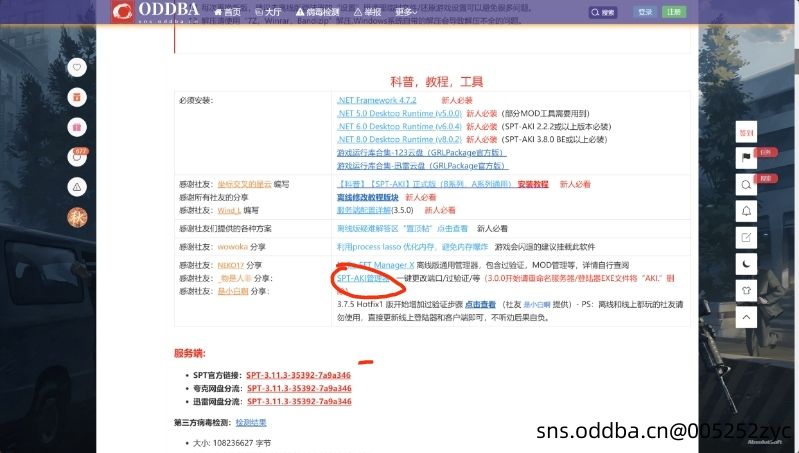Toggle dark mode with the moon icon
The height and width of the screenshot is (453, 799).
coord(746,264)
